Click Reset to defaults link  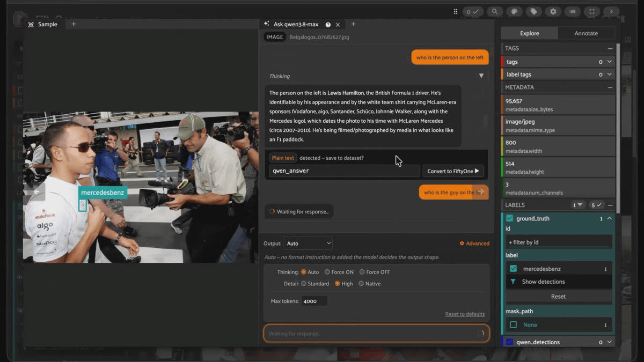[x=465, y=314]
